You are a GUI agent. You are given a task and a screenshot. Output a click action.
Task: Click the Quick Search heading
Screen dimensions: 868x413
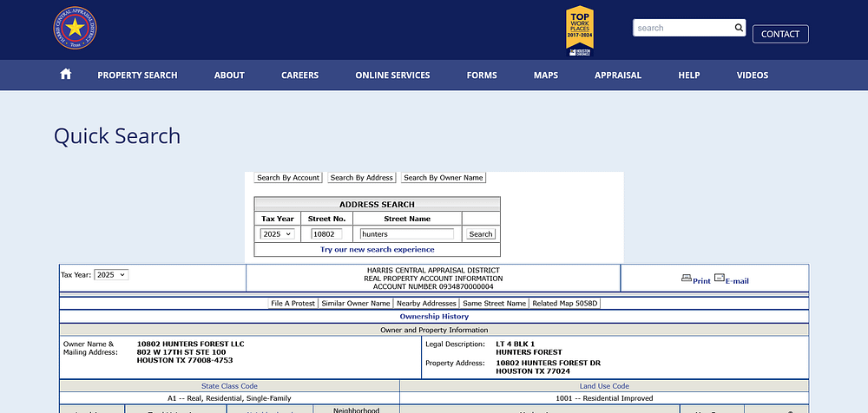(117, 135)
